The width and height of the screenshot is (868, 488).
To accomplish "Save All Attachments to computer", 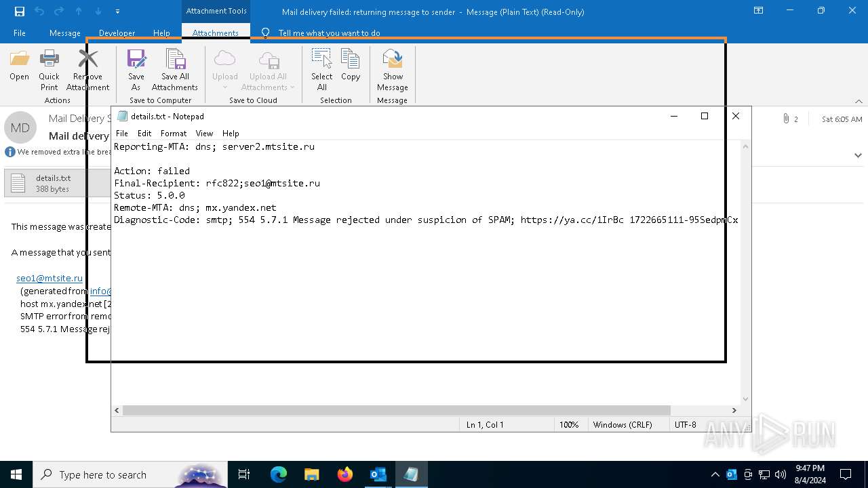I will pyautogui.click(x=175, y=70).
